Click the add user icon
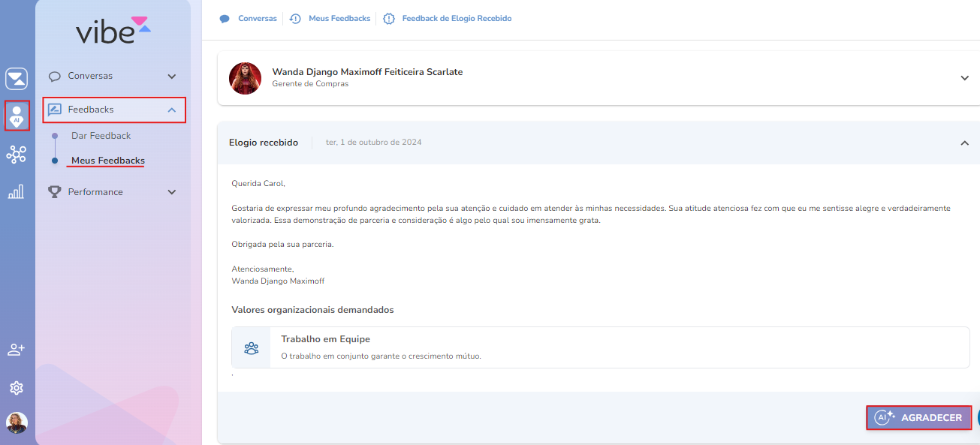Image resolution: width=980 pixels, height=445 pixels. point(17,350)
